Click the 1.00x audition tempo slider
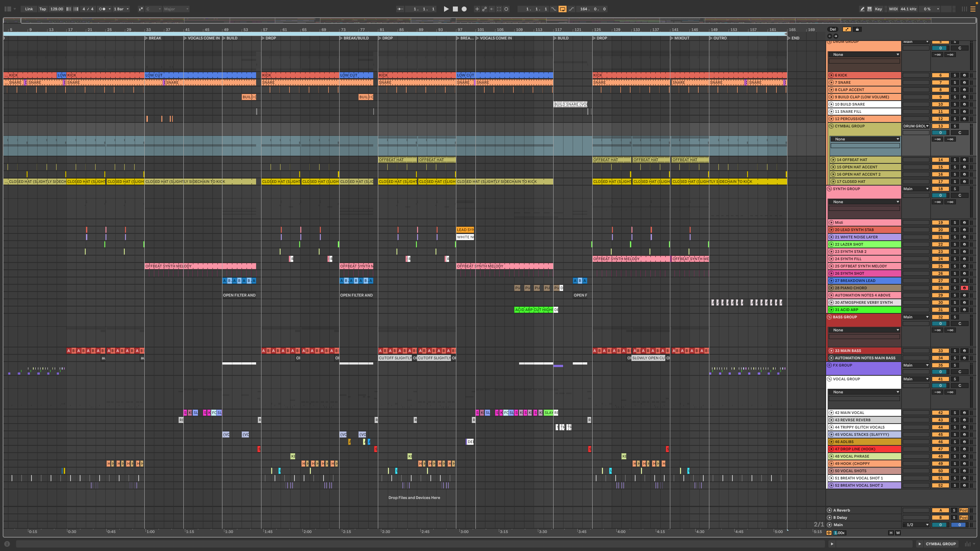The image size is (980, 551). pyautogui.click(x=839, y=533)
